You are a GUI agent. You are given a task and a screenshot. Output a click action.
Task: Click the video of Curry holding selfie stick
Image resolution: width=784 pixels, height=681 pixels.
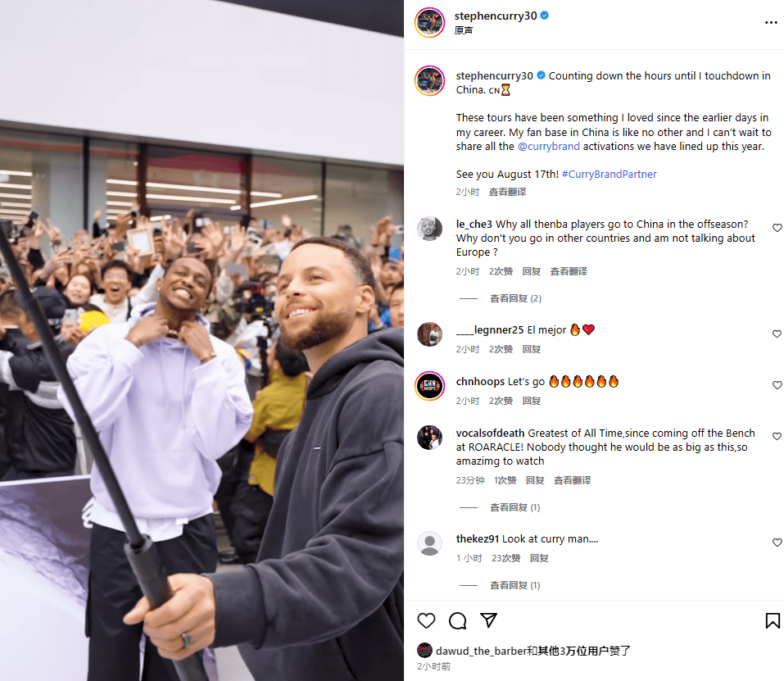202,341
